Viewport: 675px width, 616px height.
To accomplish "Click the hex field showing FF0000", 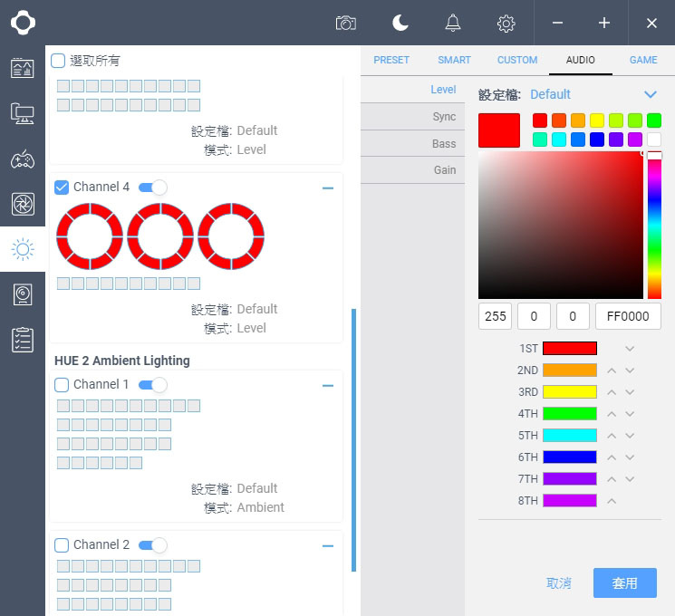I will [x=628, y=316].
